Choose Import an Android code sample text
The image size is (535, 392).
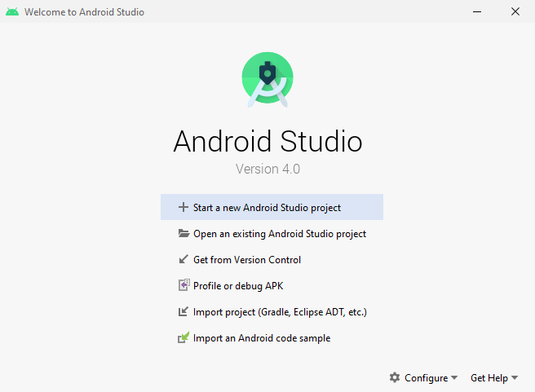click(x=261, y=338)
